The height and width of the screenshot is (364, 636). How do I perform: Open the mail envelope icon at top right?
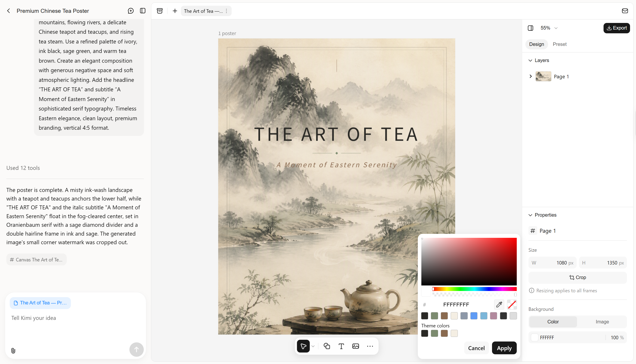pos(625,11)
